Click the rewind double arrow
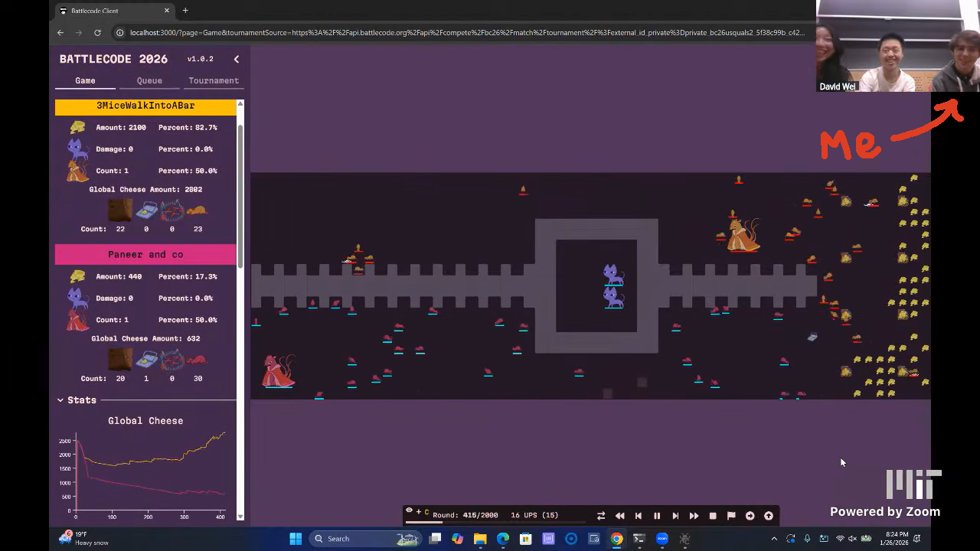980x551 pixels. [x=619, y=516]
